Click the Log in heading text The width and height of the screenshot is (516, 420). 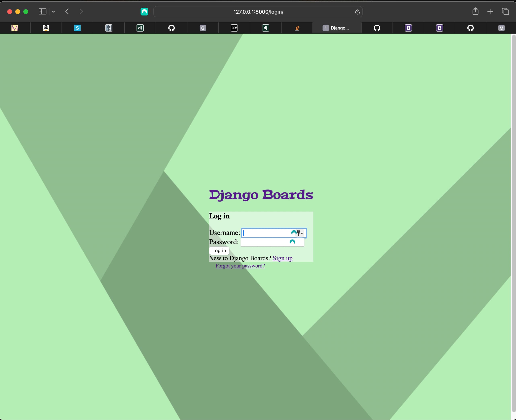coord(219,216)
